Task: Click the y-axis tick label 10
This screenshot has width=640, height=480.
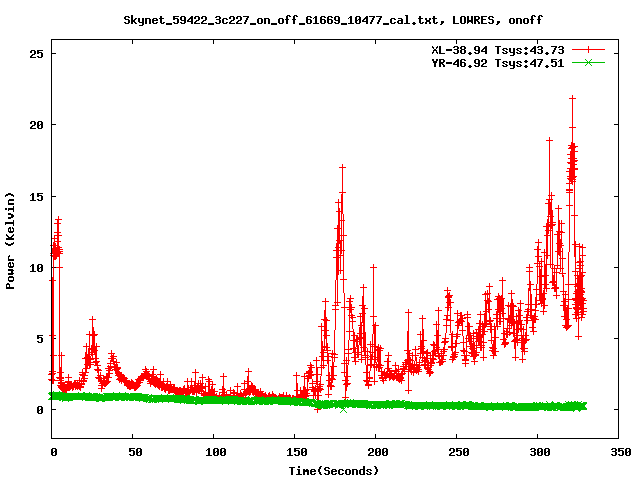Action: (x=36, y=268)
